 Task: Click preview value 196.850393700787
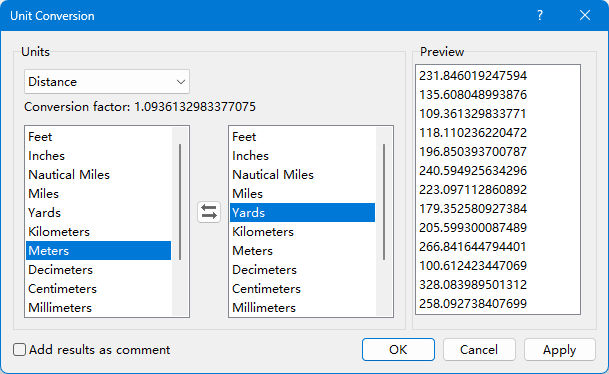coord(473,151)
